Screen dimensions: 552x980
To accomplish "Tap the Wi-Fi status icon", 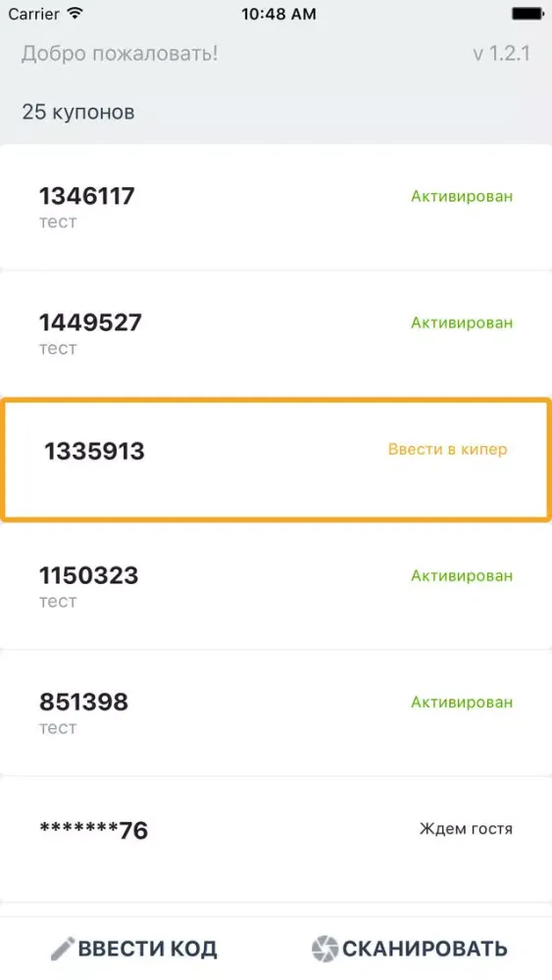I will (x=75, y=14).
